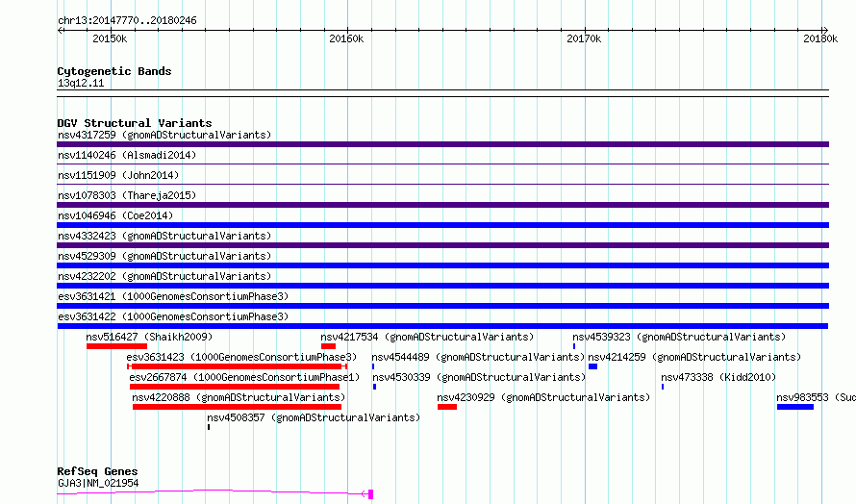
Task: Click the 20180k ruler tick label
Action: point(820,38)
